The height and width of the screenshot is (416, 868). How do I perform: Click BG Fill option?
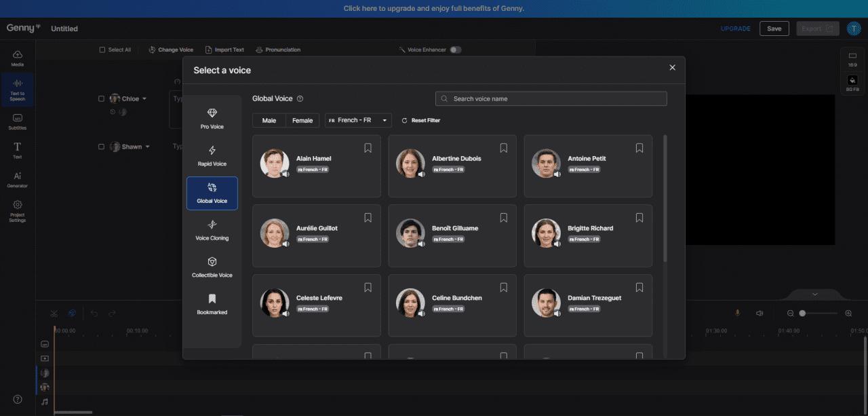tap(852, 83)
